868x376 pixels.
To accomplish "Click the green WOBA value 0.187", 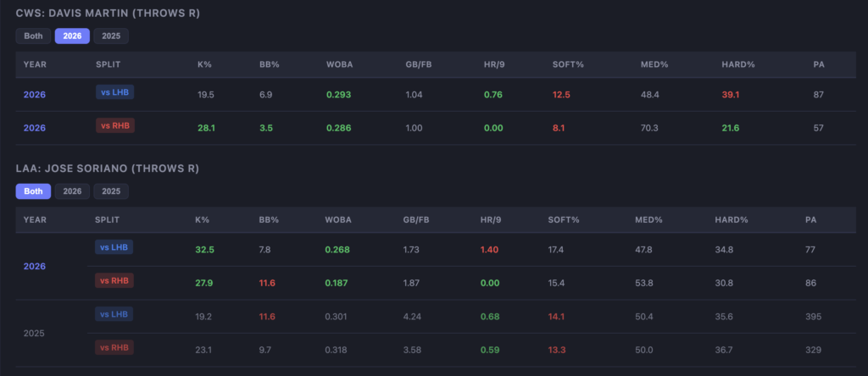I will click(x=337, y=283).
